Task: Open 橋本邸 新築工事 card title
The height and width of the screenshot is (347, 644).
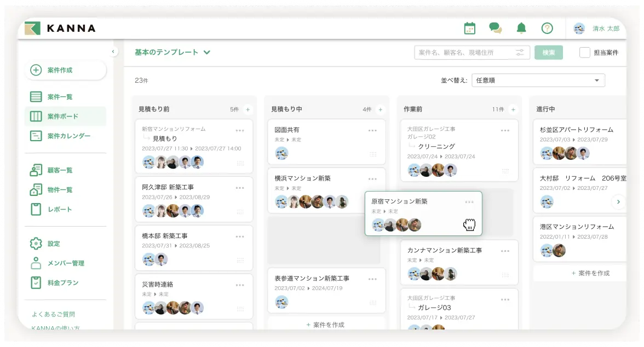Action: (x=165, y=236)
